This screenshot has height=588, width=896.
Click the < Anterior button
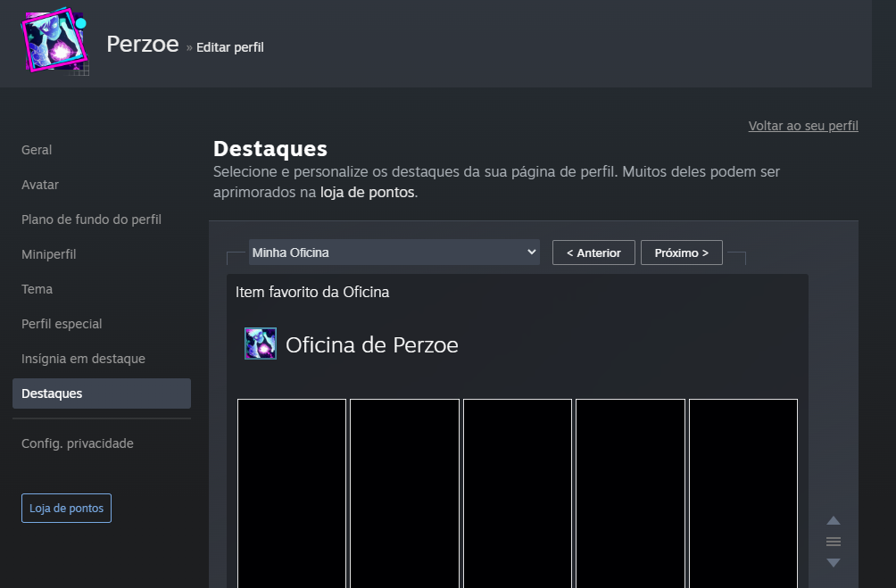pos(593,253)
